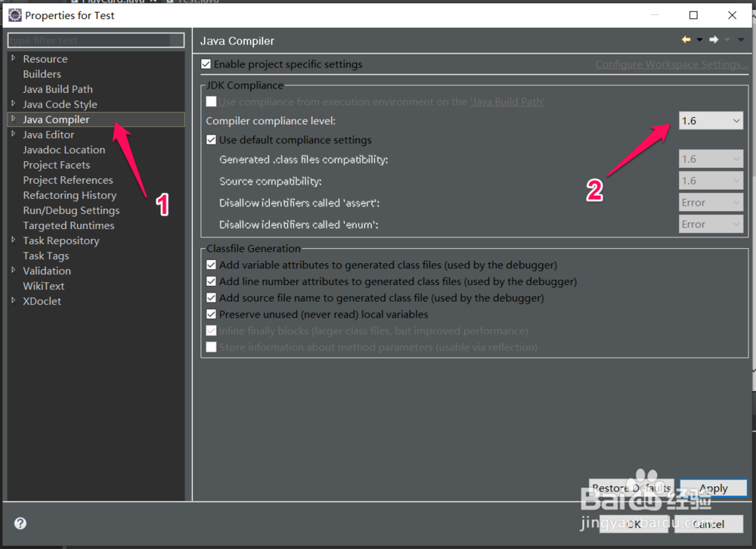
Task: Click the OK button
Action: [634, 524]
